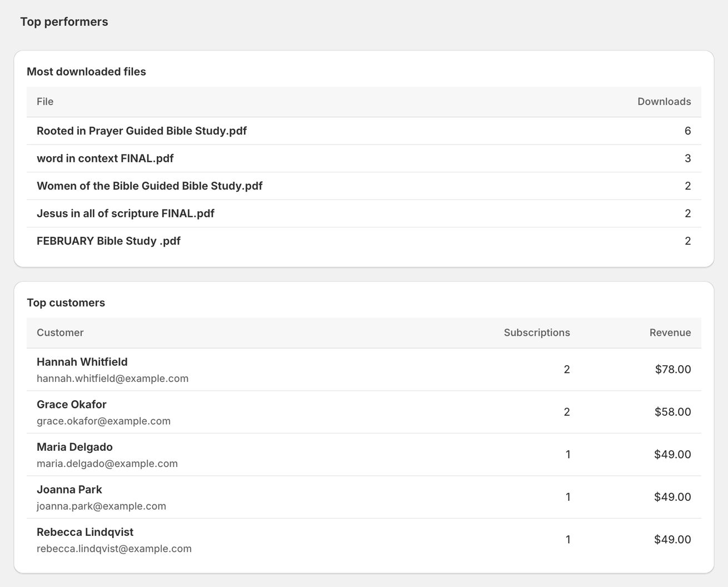The width and height of the screenshot is (728, 587).
Task: Click the "Customer" column header
Action: [60, 333]
